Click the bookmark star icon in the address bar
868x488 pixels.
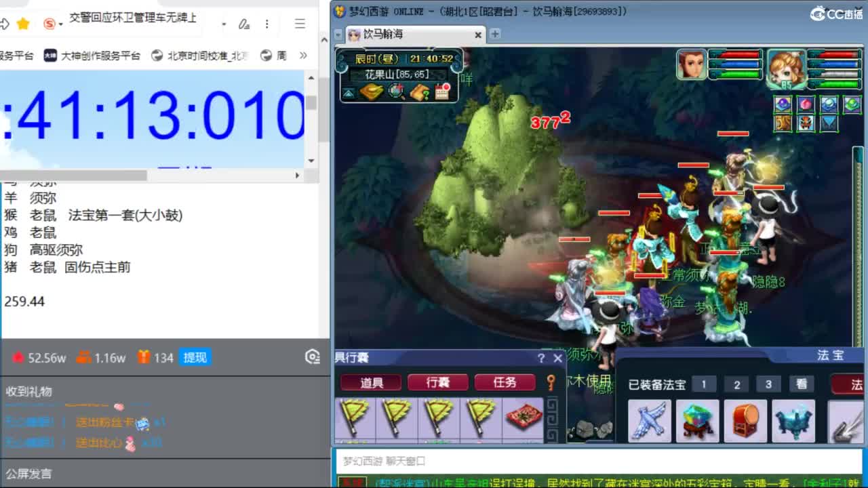point(24,22)
